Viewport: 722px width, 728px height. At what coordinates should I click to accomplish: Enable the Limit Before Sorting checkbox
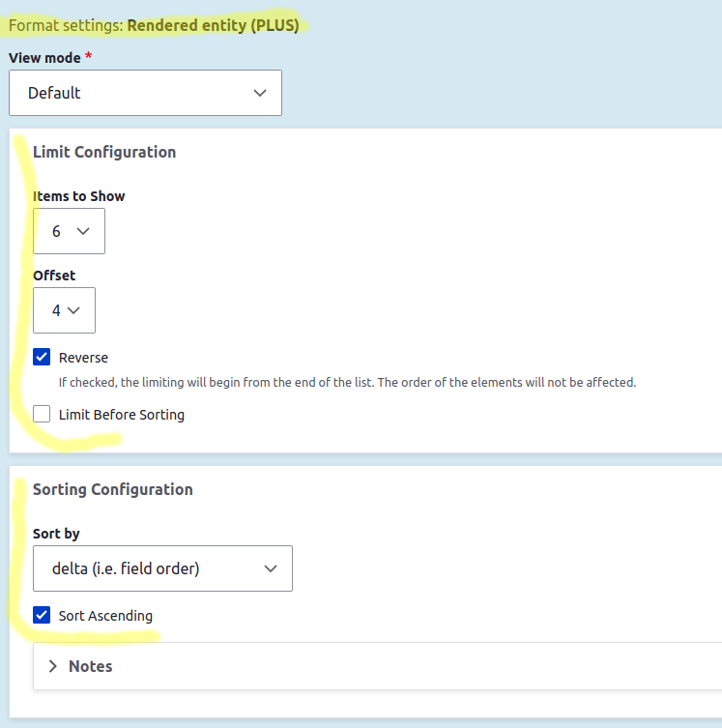click(x=42, y=415)
